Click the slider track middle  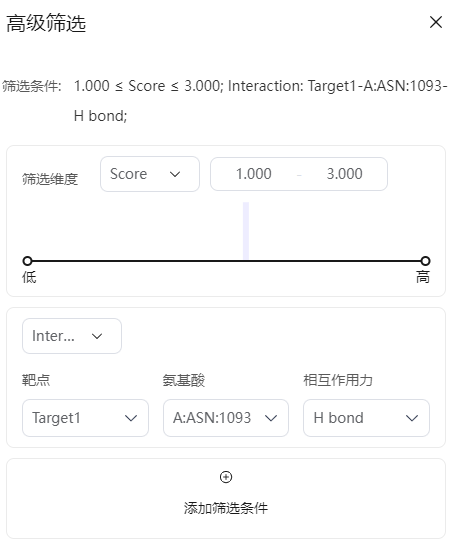(x=226, y=261)
